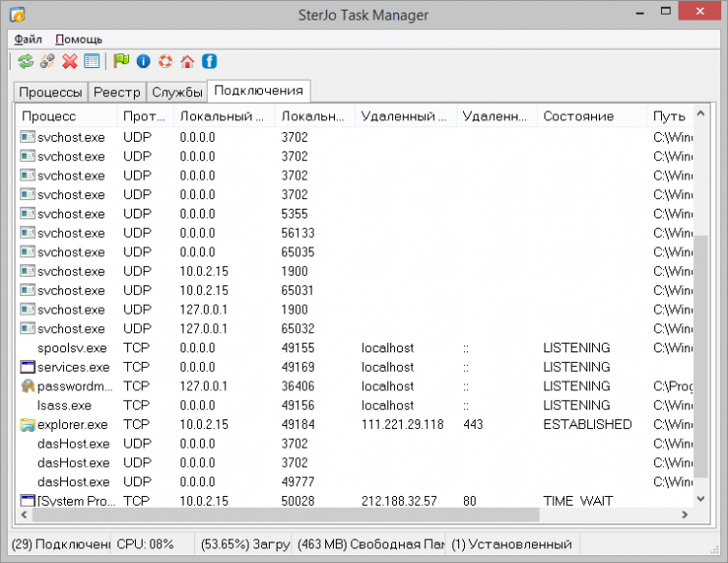Click the Facebook toolbar icon

pyautogui.click(x=210, y=61)
